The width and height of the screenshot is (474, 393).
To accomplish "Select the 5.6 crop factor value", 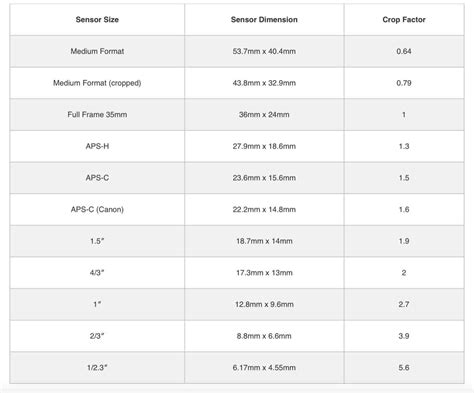I will (x=404, y=368).
